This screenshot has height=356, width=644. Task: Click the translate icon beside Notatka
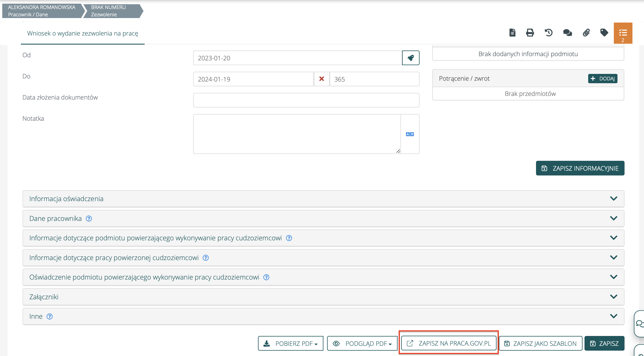(x=410, y=134)
